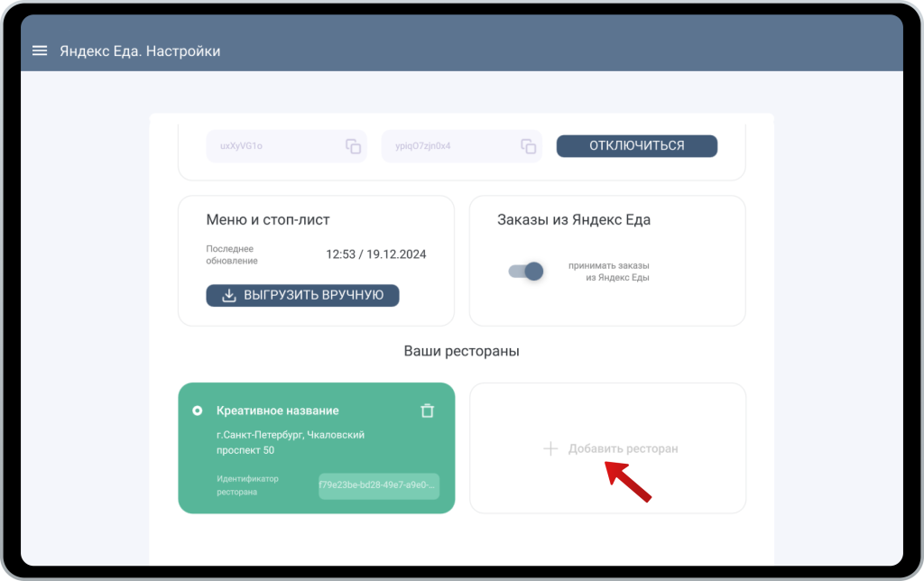Click the plus icon to add restaurant

[x=550, y=448]
